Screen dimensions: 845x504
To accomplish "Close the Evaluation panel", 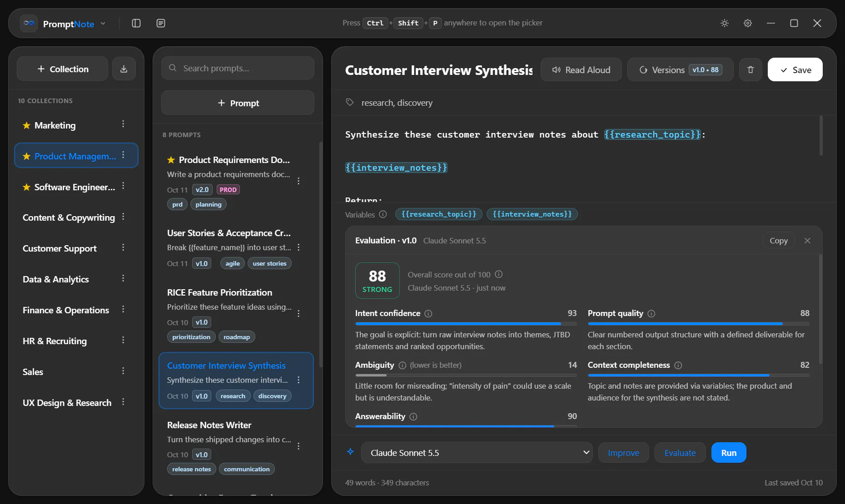I will [x=807, y=241].
